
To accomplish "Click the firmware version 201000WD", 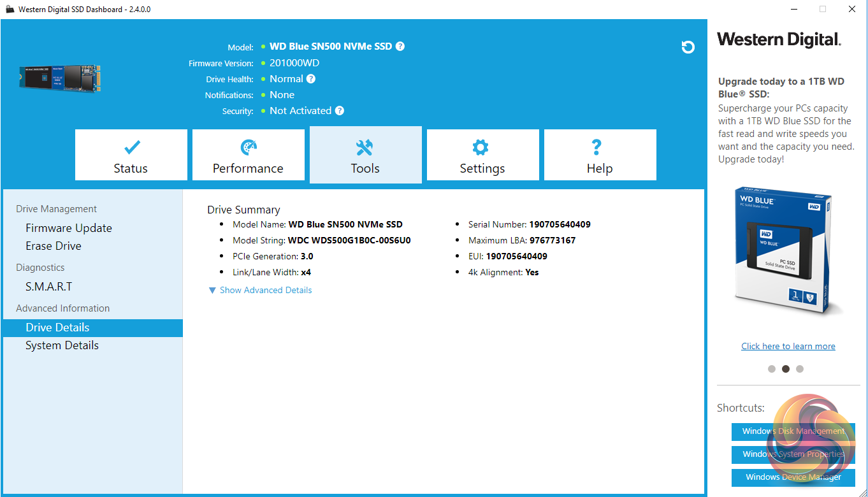I will (x=294, y=63).
